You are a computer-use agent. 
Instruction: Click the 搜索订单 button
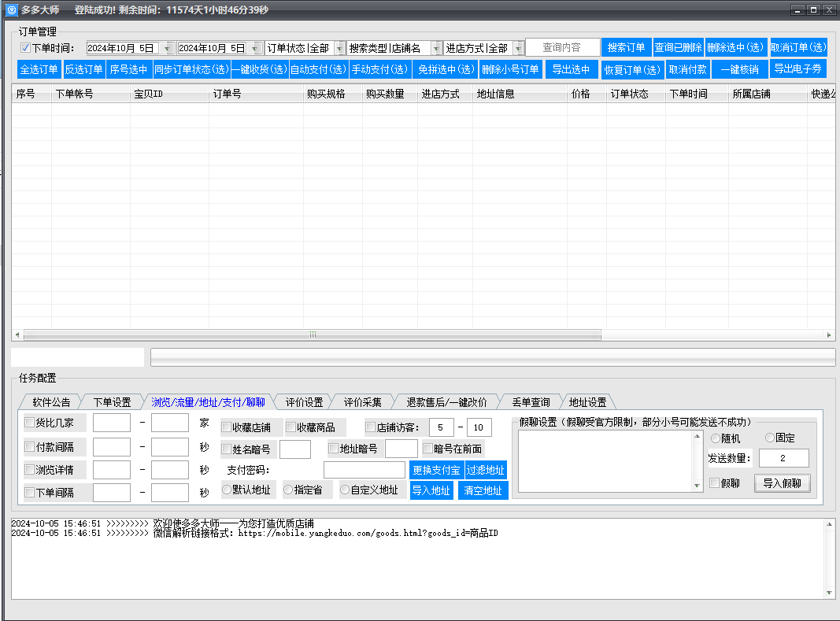[x=627, y=47]
